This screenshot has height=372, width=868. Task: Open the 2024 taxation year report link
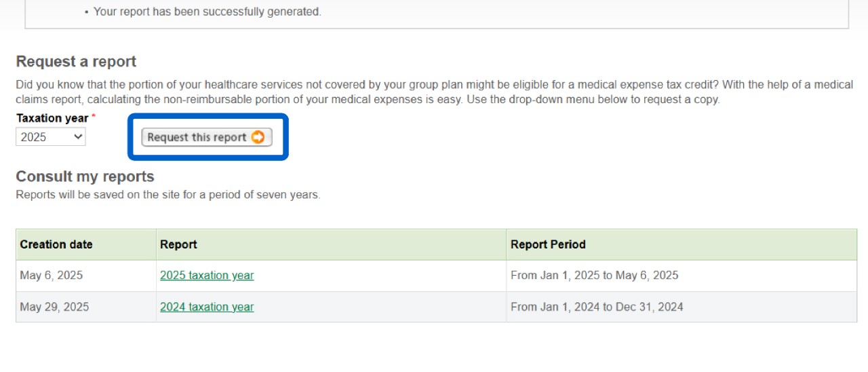coord(207,307)
